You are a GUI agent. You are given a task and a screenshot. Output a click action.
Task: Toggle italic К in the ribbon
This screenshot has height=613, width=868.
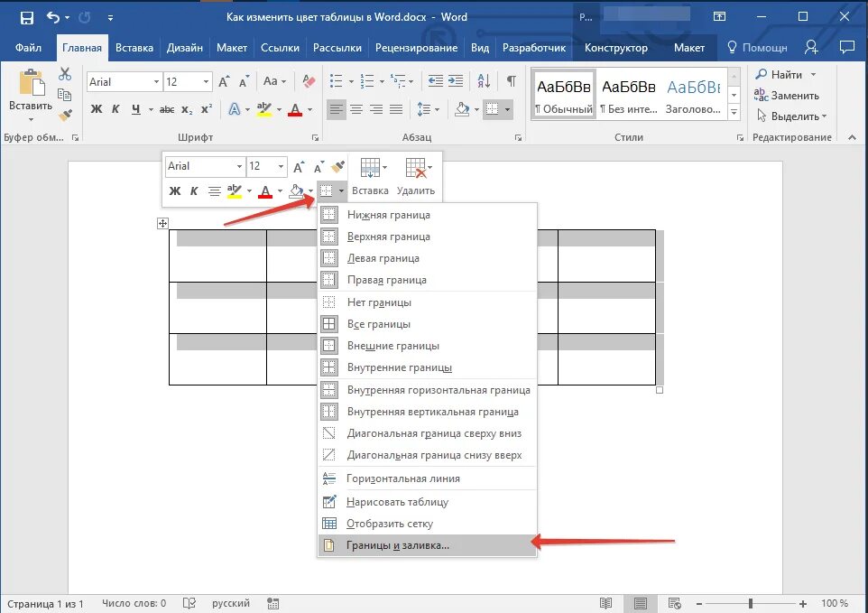115,109
